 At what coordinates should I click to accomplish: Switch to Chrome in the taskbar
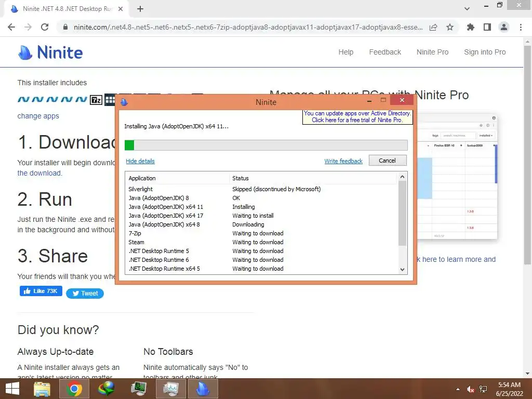click(74, 389)
